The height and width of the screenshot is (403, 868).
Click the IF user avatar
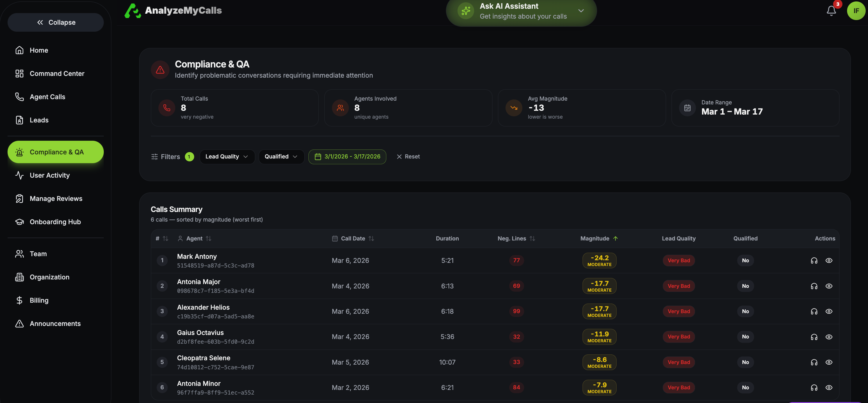pos(856,11)
